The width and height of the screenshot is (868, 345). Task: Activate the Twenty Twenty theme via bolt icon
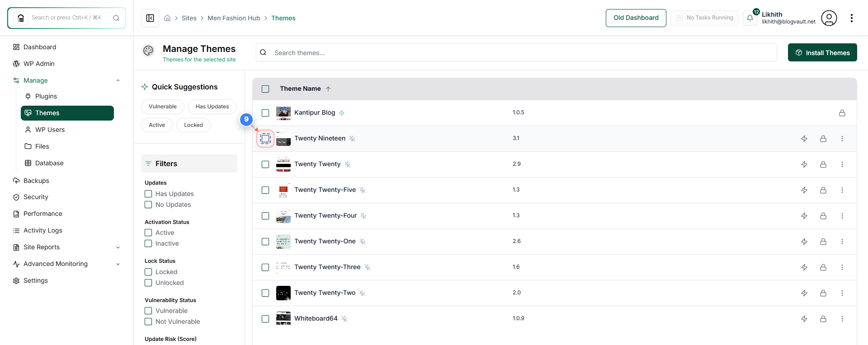click(x=804, y=164)
